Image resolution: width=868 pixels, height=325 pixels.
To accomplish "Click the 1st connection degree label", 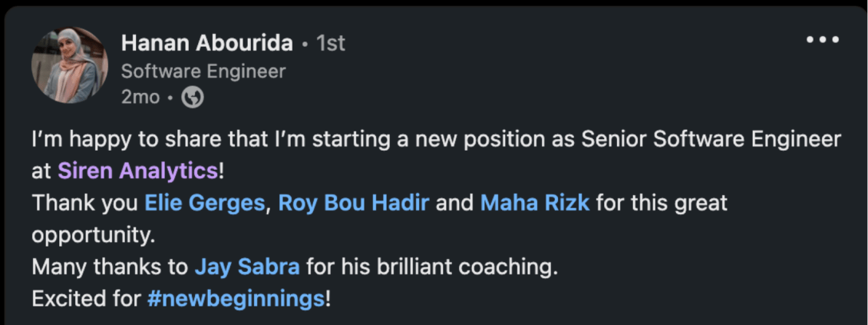I will pos(331,44).
